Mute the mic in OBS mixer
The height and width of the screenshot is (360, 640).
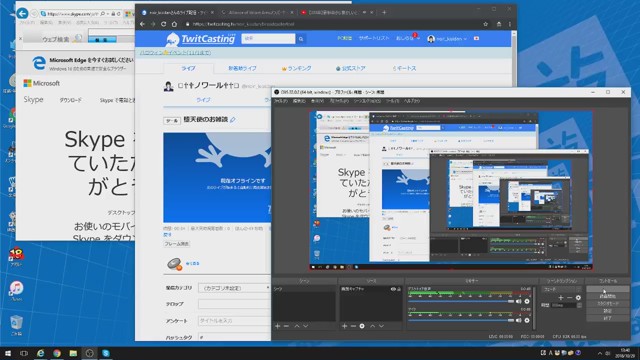coord(518,320)
